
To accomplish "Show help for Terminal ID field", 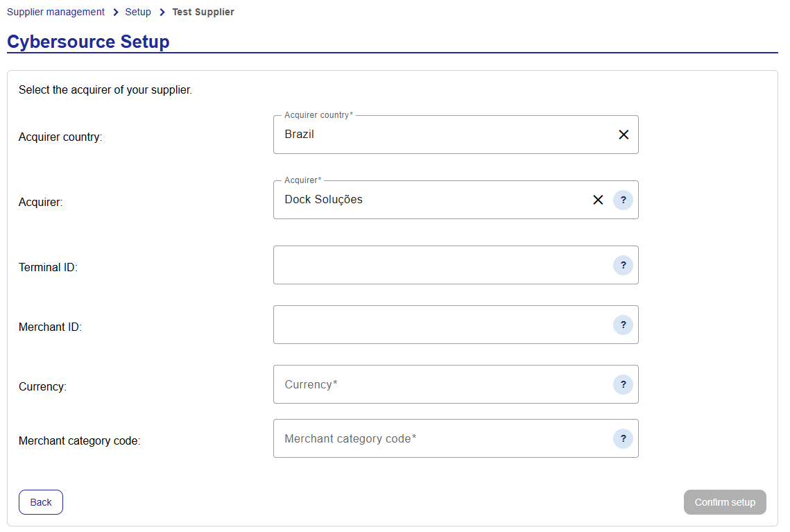I will pos(623,265).
